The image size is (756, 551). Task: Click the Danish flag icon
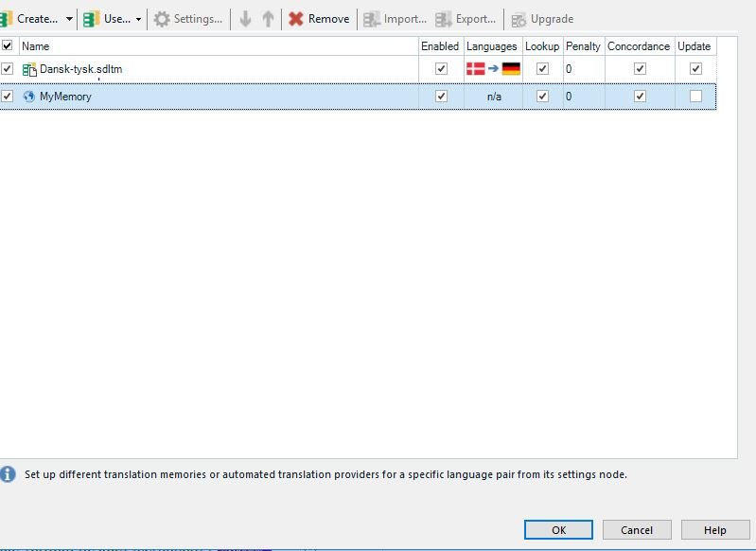click(475, 69)
